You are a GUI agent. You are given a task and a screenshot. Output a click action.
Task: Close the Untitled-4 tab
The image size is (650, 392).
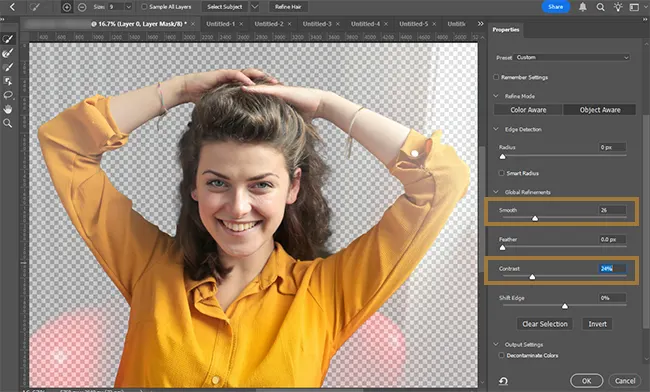pos(386,24)
